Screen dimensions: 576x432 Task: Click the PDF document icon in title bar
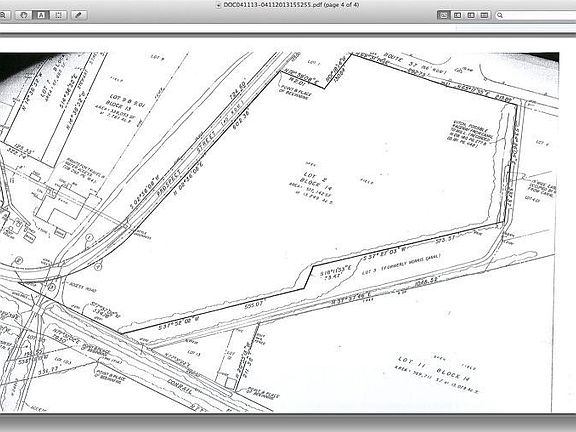[219, 5]
